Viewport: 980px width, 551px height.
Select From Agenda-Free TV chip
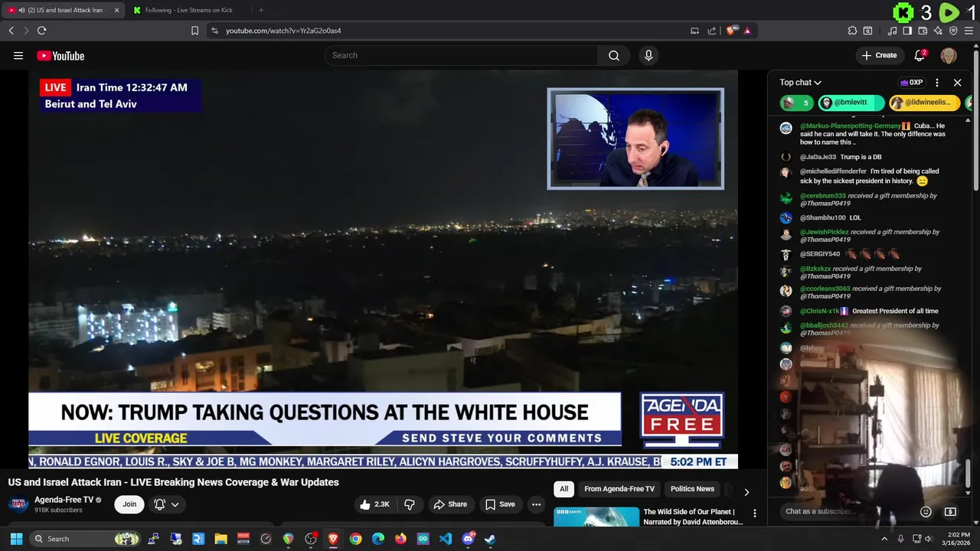coord(619,489)
